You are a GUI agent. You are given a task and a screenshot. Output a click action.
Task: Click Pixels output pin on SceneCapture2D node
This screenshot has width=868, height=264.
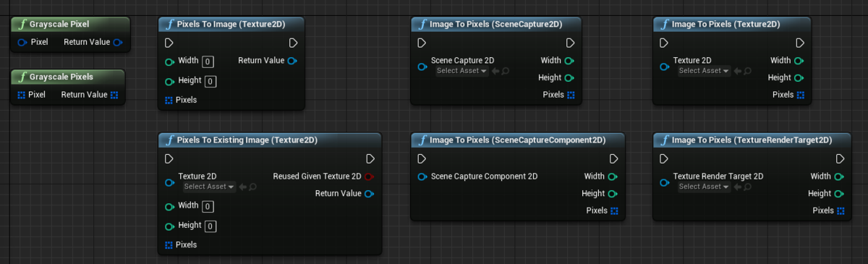pos(571,95)
